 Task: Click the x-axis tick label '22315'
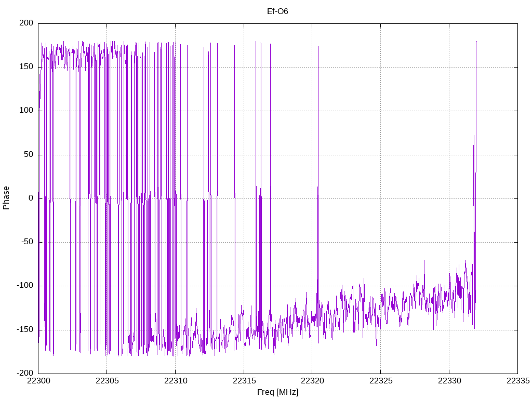(244, 381)
